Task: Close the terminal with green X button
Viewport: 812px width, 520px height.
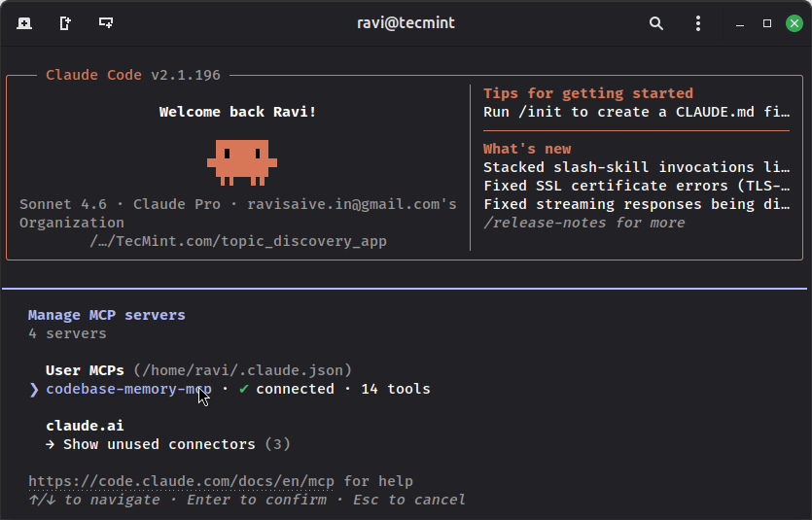Action: click(794, 23)
